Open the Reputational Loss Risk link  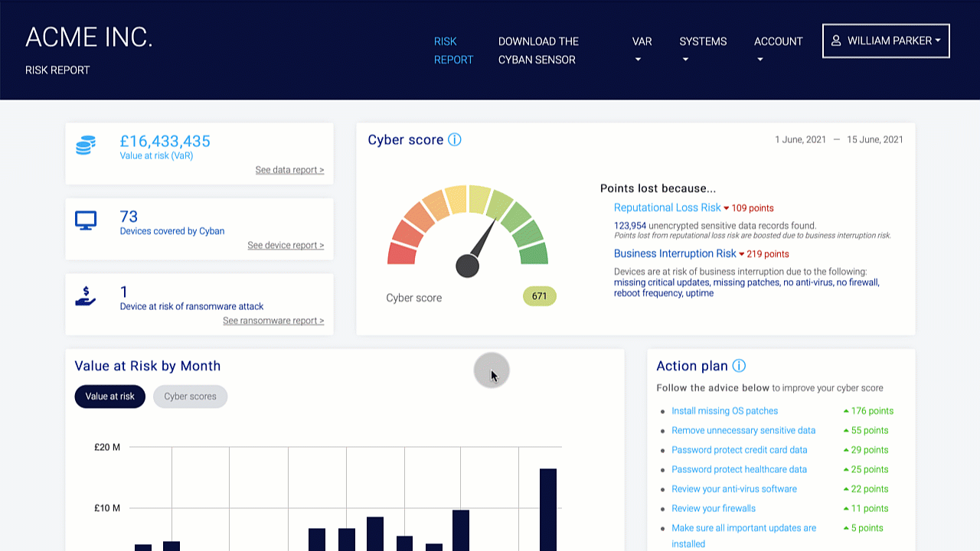coord(668,207)
